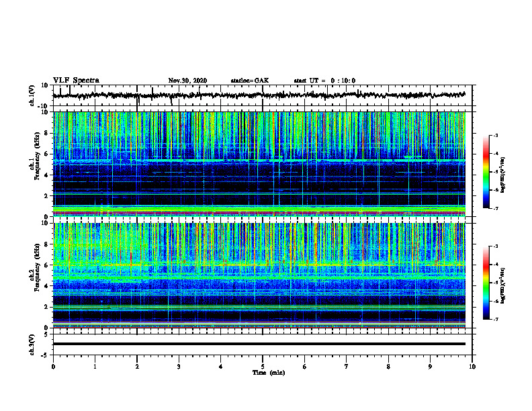The width and height of the screenshot is (532, 411).
Task: Click the "1" tick on the time axis
Action: pyautogui.click(x=95, y=367)
